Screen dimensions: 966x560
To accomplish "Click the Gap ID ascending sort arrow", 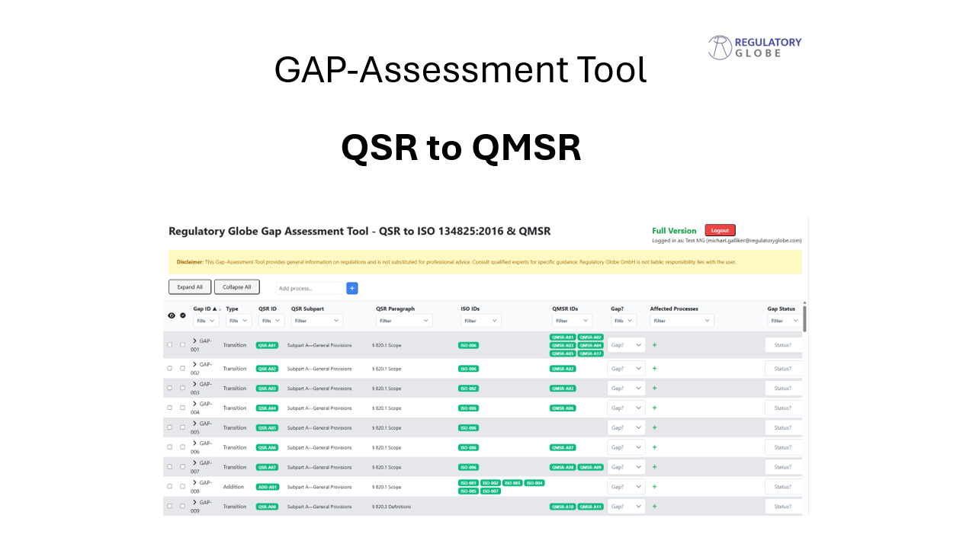I will [214, 309].
